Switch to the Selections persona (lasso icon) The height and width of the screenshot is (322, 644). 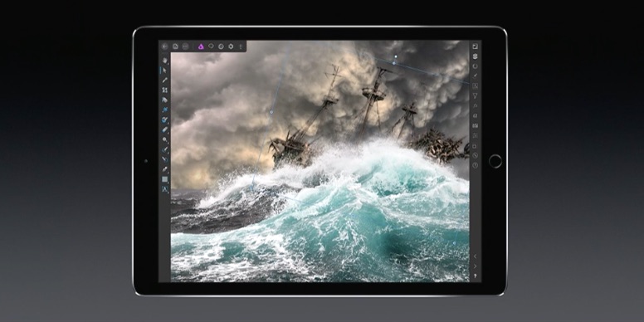click(x=211, y=46)
